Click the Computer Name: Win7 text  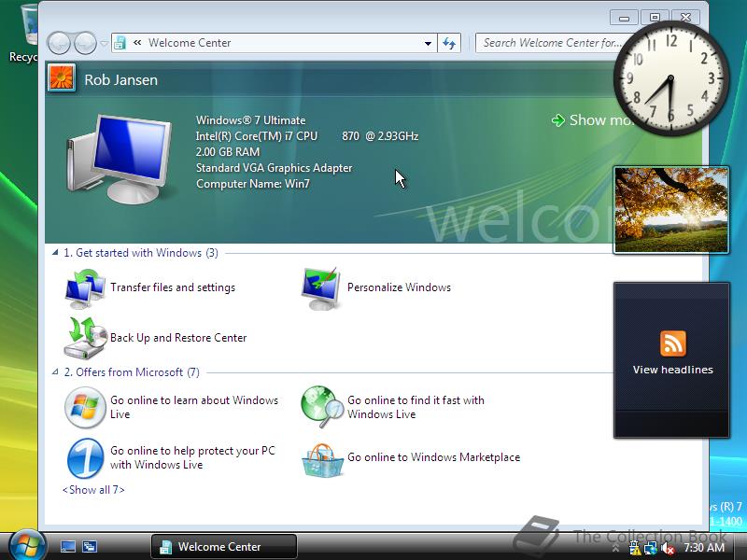pyautogui.click(x=253, y=184)
